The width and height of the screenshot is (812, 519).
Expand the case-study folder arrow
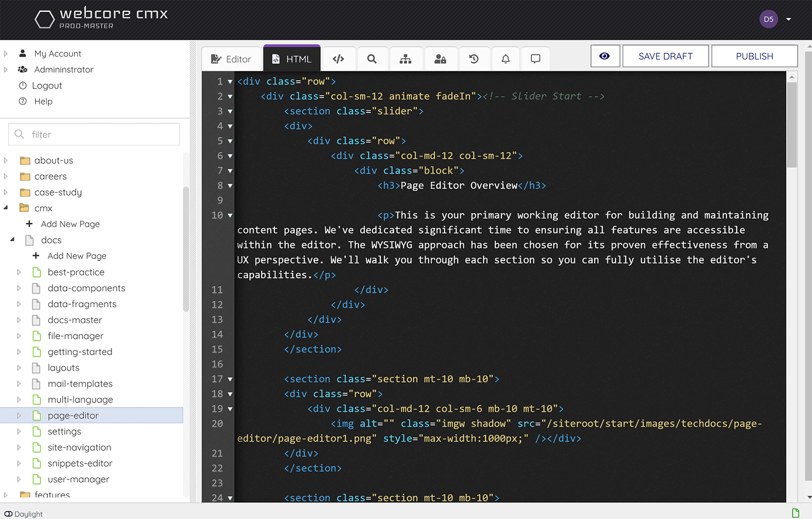click(6, 192)
